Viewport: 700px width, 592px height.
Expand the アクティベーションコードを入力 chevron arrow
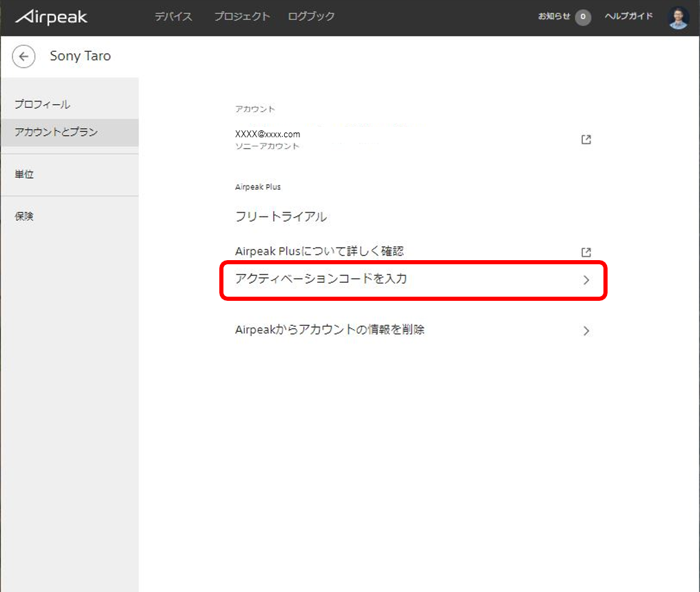coord(586,280)
